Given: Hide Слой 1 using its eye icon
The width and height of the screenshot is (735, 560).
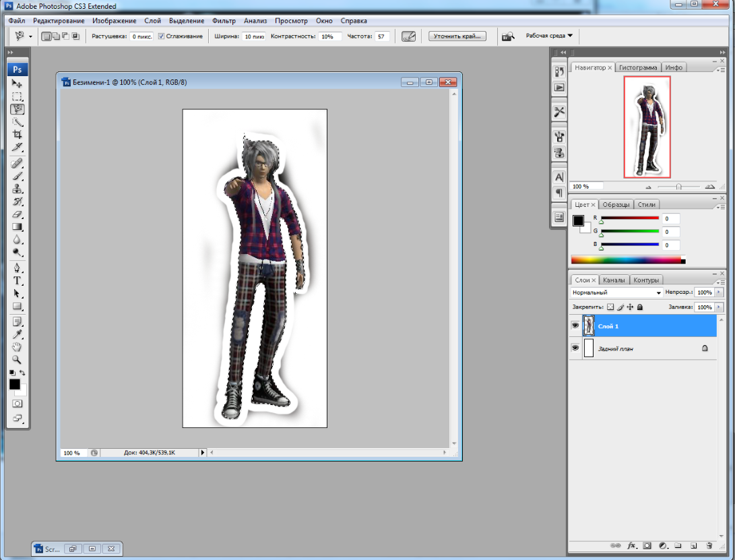Looking at the screenshot, I should tap(575, 325).
